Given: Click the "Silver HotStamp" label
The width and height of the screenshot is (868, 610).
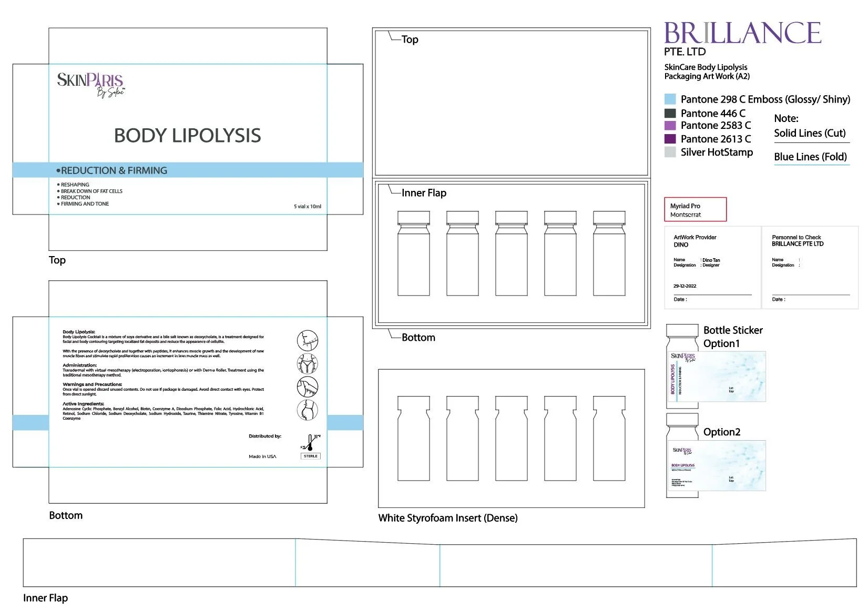Looking at the screenshot, I should tap(717, 152).
